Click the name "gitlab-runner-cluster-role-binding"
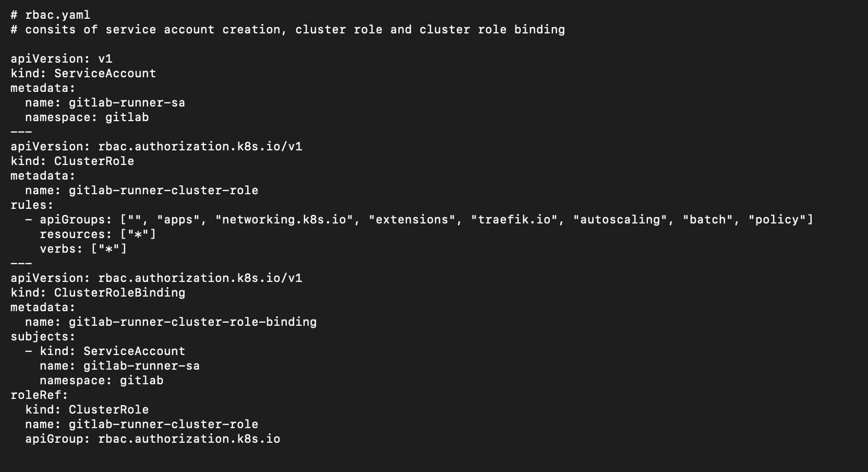The height and width of the screenshot is (472, 868). 192,322
